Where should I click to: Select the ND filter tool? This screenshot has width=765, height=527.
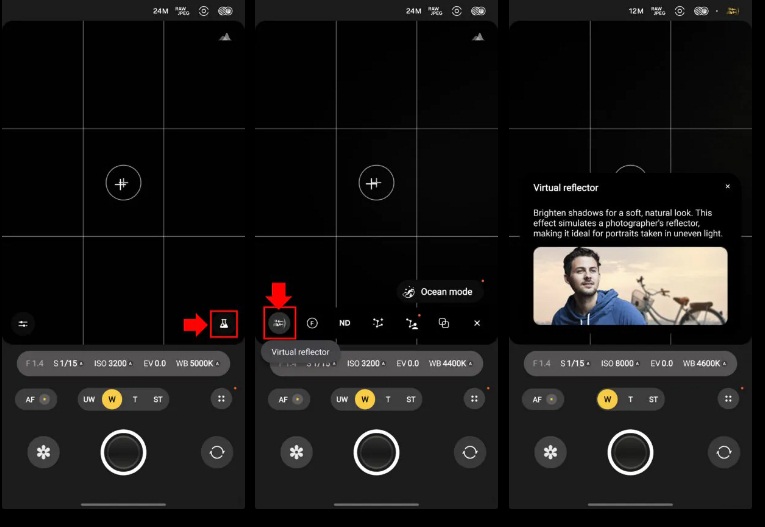pos(344,323)
